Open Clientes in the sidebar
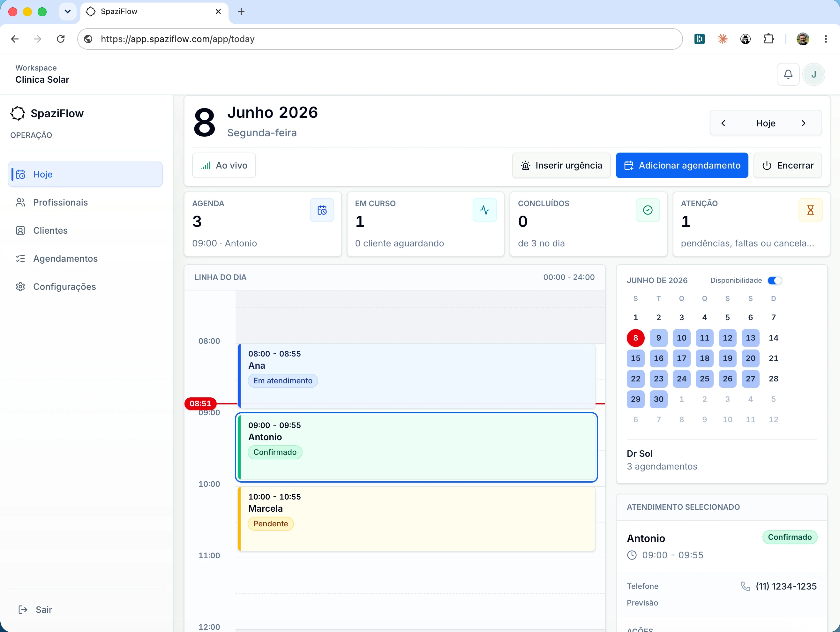The height and width of the screenshot is (632, 840). point(85,230)
